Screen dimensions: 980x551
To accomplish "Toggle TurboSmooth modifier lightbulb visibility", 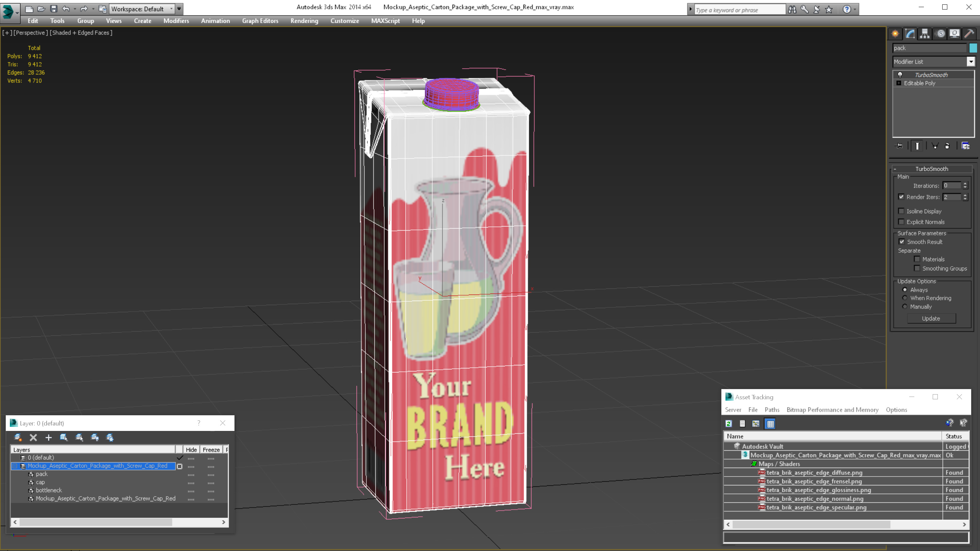I will pyautogui.click(x=900, y=74).
